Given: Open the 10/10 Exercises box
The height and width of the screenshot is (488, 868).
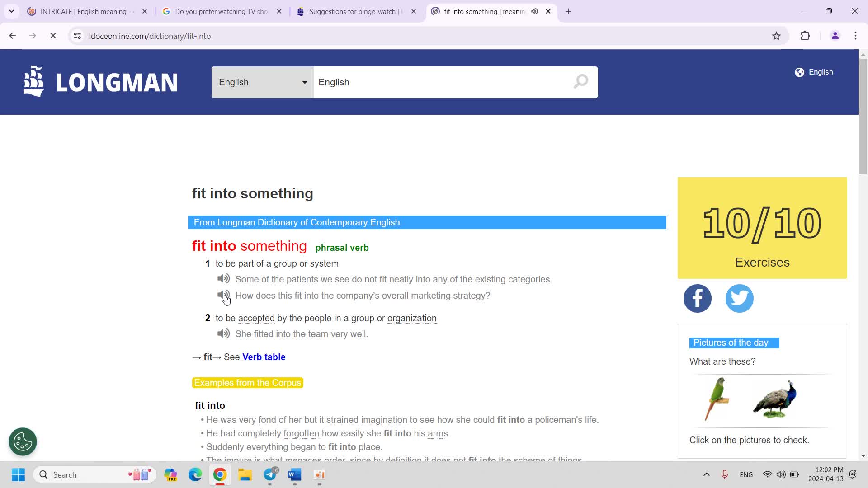Looking at the screenshot, I should [x=762, y=228].
